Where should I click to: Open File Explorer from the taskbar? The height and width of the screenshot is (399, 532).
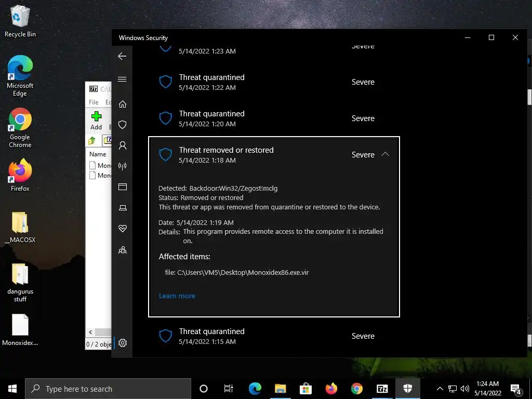[x=280, y=389]
